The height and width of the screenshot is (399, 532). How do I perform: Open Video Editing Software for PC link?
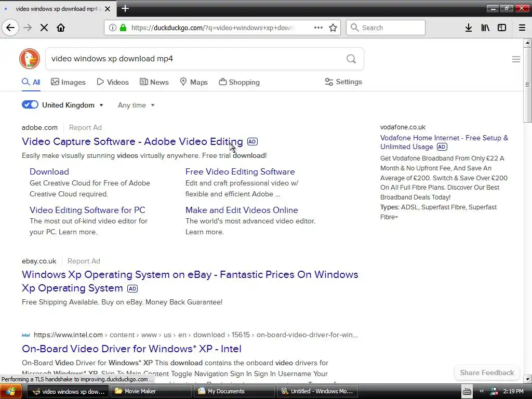(87, 210)
